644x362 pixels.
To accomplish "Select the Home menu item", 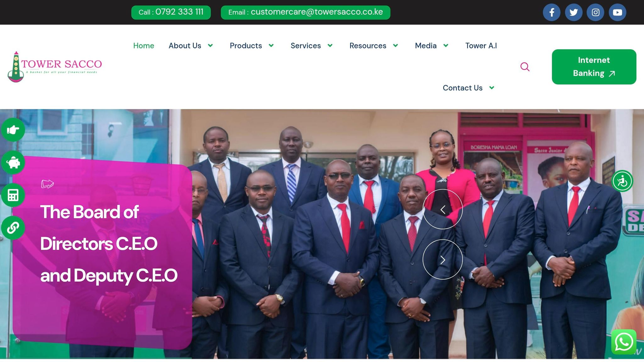I will tap(143, 46).
